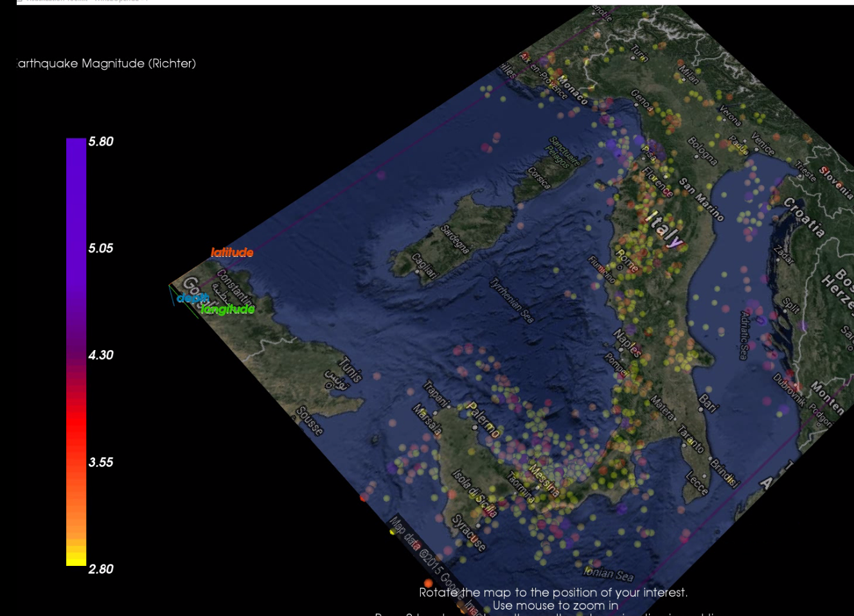854x616 pixels.
Task: Click the blue depth axis label
Action: pyautogui.click(x=191, y=297)
